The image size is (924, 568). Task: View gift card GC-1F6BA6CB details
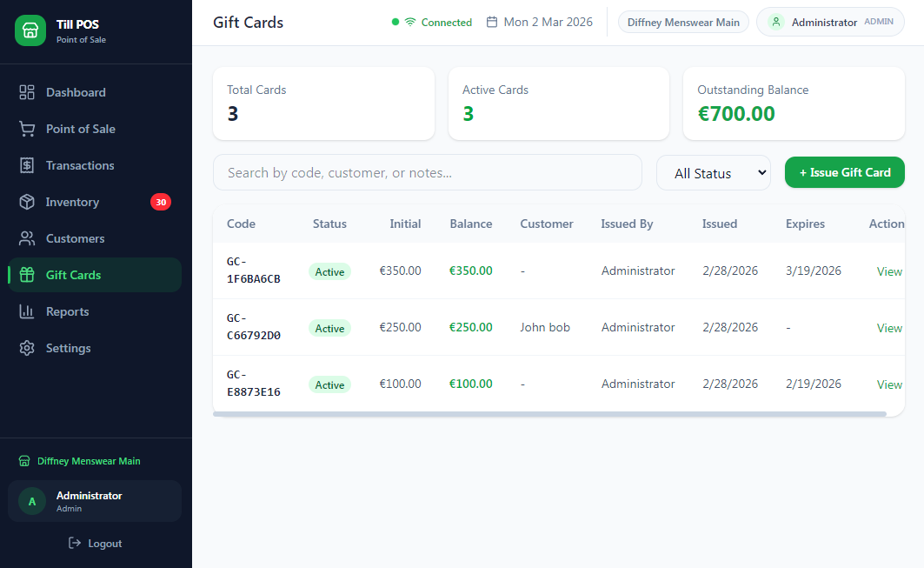coord(888,271)
